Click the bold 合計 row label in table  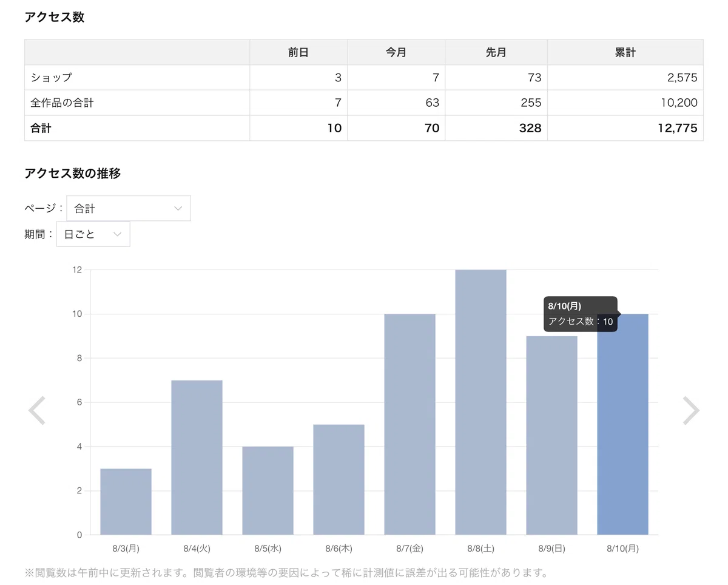pyautogui.click(x=41, y=128)
